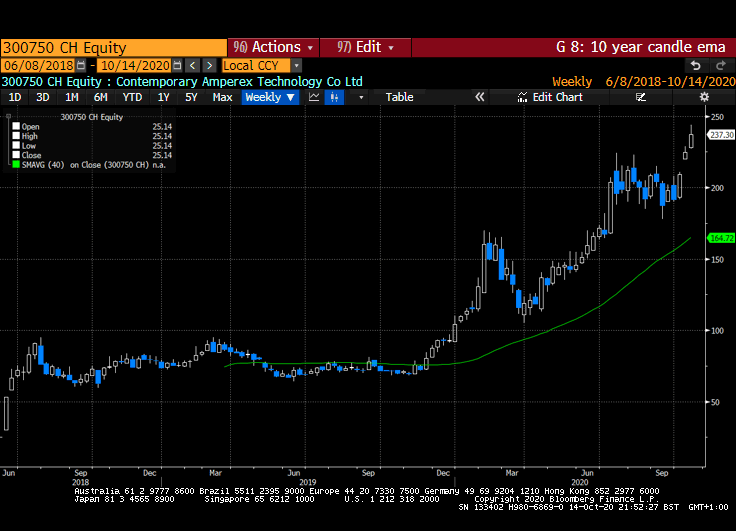
Task: Toggle Open series checkbox in legend
Action: pos(16,126)
